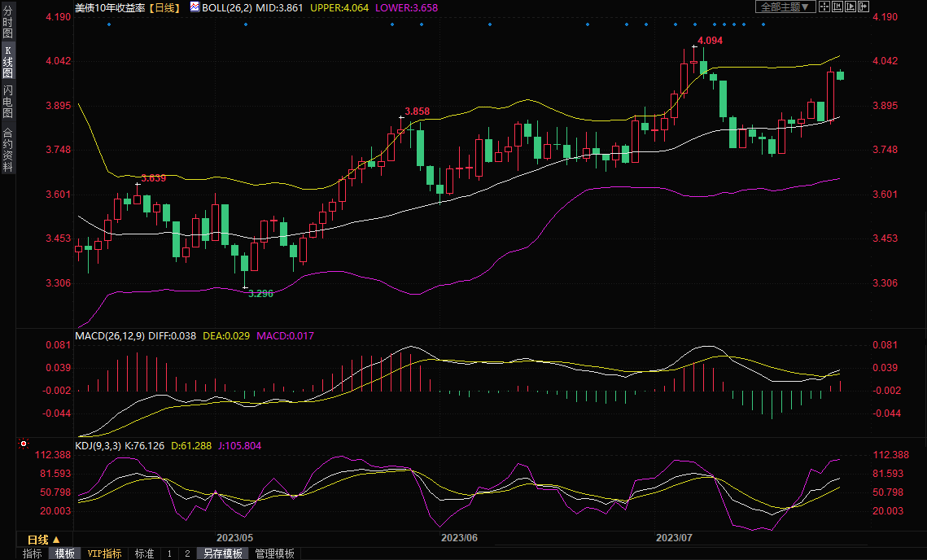Click the exit-panel arrow icon at top right
Viewport: 927px width, 560px height.
pos(864,7)
